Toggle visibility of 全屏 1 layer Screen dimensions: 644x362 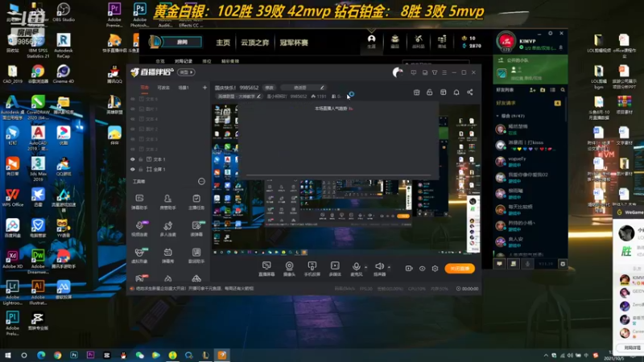(133, 169)
